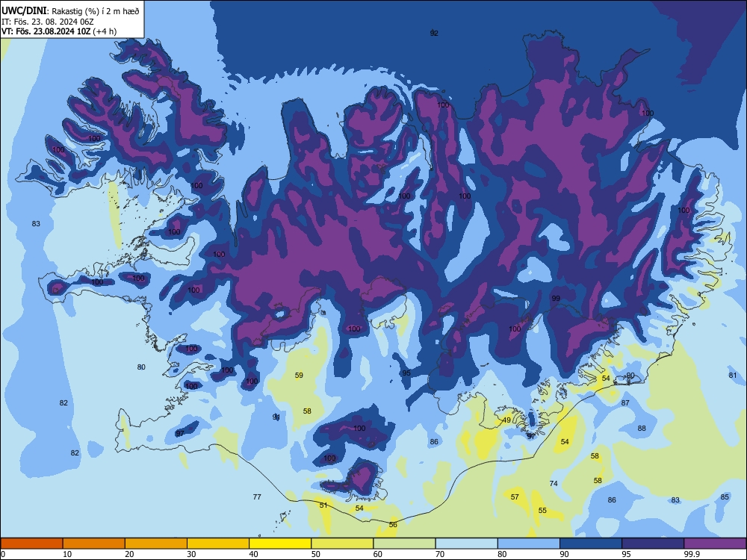Click the initial time line 'IT: Fös. 23. 08. 2024 06Z'
Screen dimensions: 747x560
48,22
